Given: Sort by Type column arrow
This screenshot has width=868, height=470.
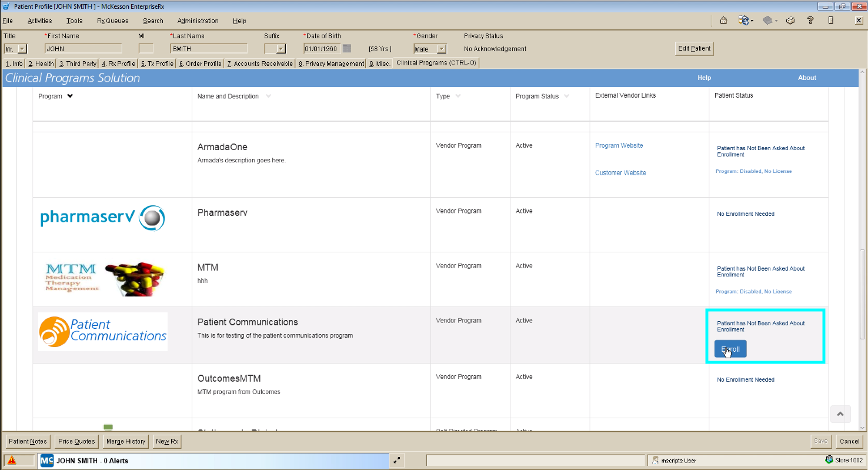Looking at the screenshot, I should (x=458, y=96).
